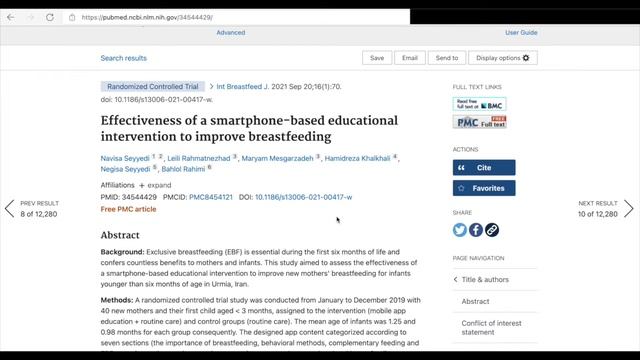Click the Abstract heading
640x360 pixels.
click(120, 235)
